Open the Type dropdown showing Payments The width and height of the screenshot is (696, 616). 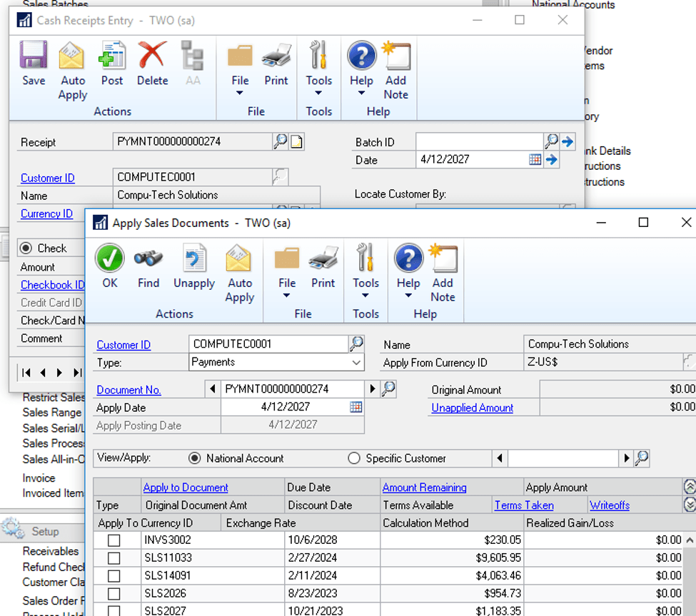[356, 363]
